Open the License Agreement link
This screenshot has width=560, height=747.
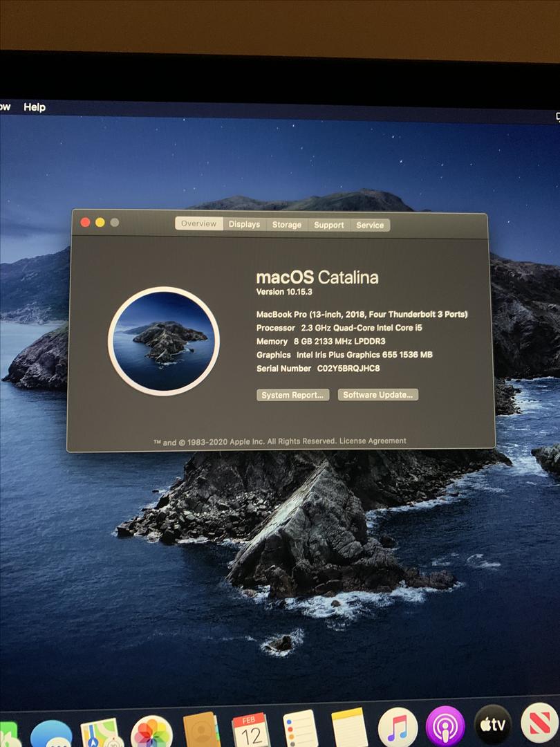click(x=373, y=441)
